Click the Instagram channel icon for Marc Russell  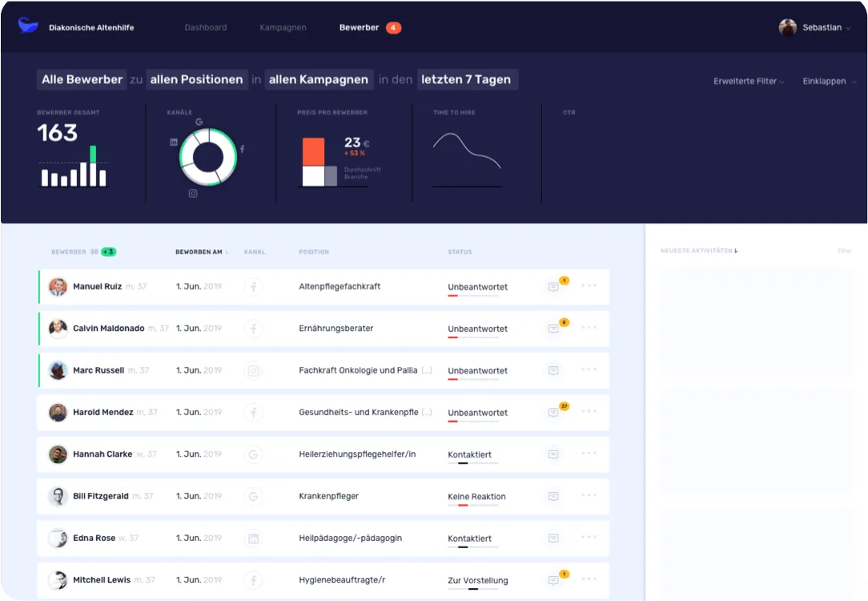point(253,370)
